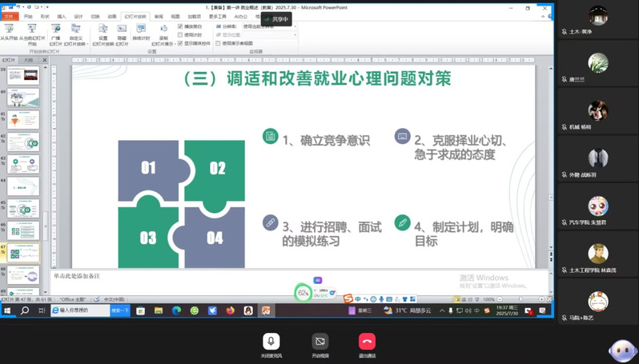Image resolution: width=639 pixels, height=364 pixels.
Task: Open the File menu tab
Action: coord(9,16)
